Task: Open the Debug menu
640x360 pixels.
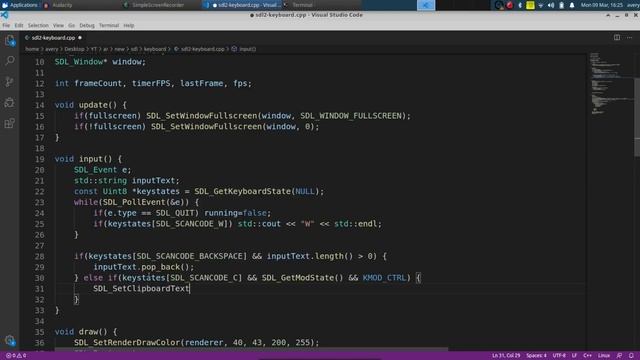Action: pos(87,25)
